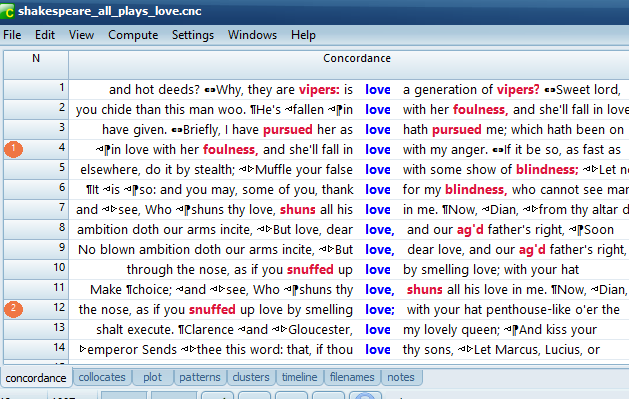Open the Windows menu
The image size is (629, 399).
(252, 35)
